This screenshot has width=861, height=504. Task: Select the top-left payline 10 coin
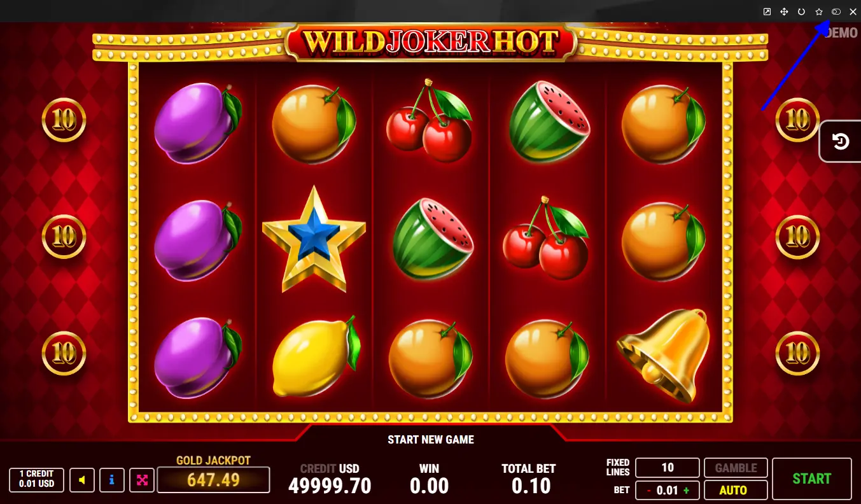64,120
